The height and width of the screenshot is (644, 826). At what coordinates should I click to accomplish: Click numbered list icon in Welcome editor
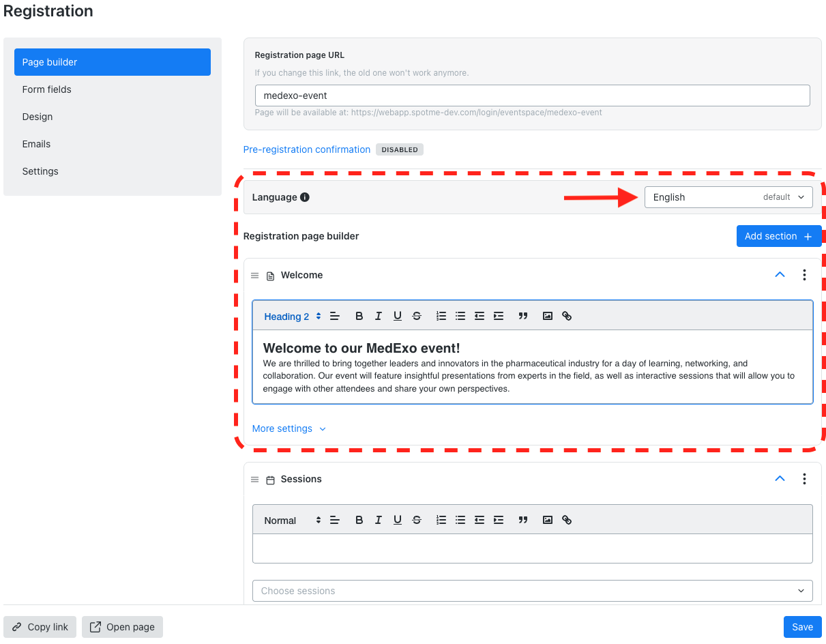pos(441,316)
